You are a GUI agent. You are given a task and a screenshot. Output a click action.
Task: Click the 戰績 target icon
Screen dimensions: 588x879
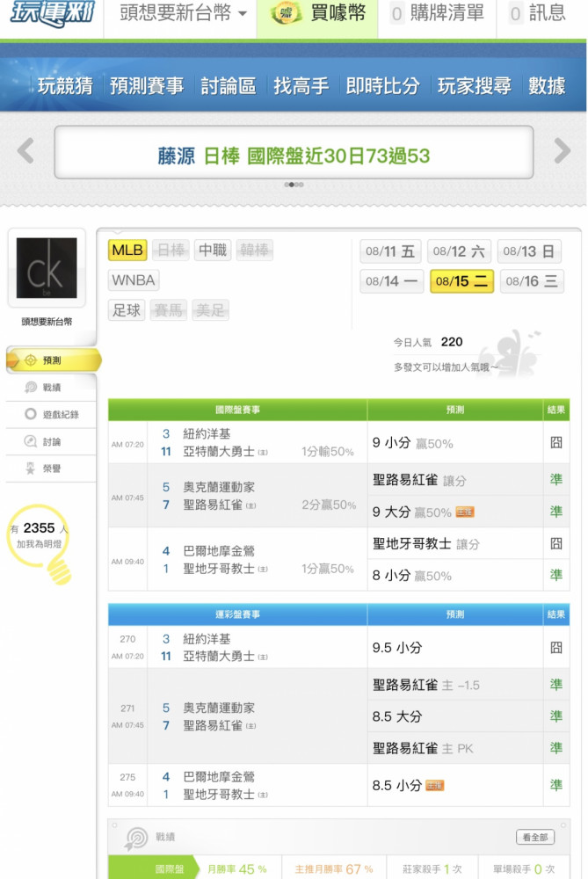134,839
